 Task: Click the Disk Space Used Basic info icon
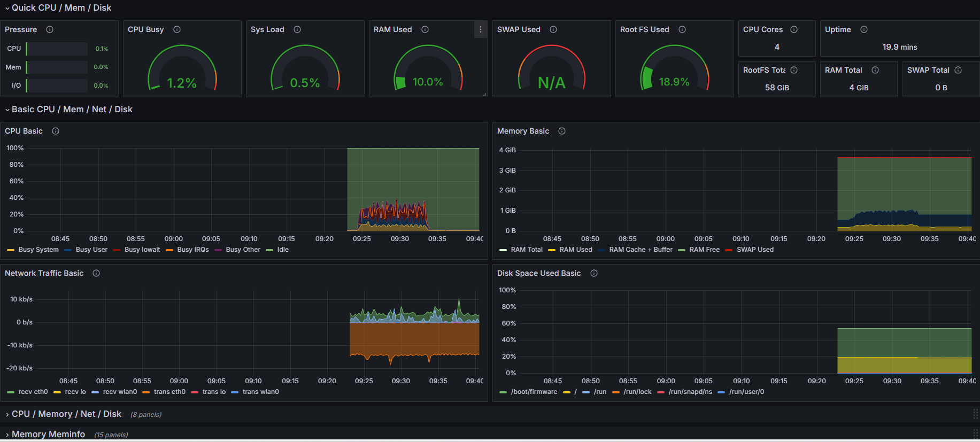pos(594,273)
